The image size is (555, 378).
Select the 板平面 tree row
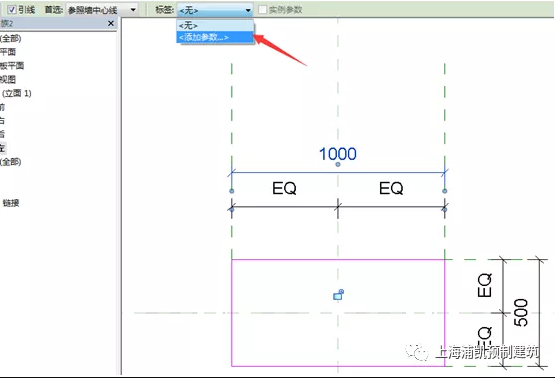point(12,65)
